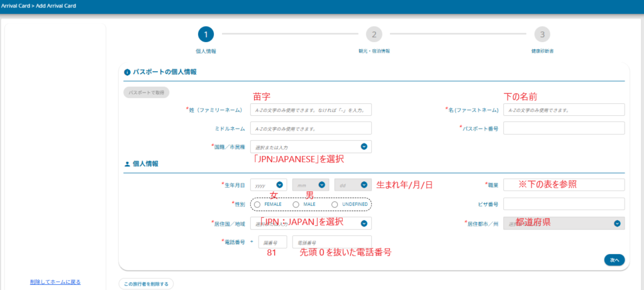This screenshot has width=644, height=290.
Task: Select the UNDEFINED gender option
Action: [335, 204]
